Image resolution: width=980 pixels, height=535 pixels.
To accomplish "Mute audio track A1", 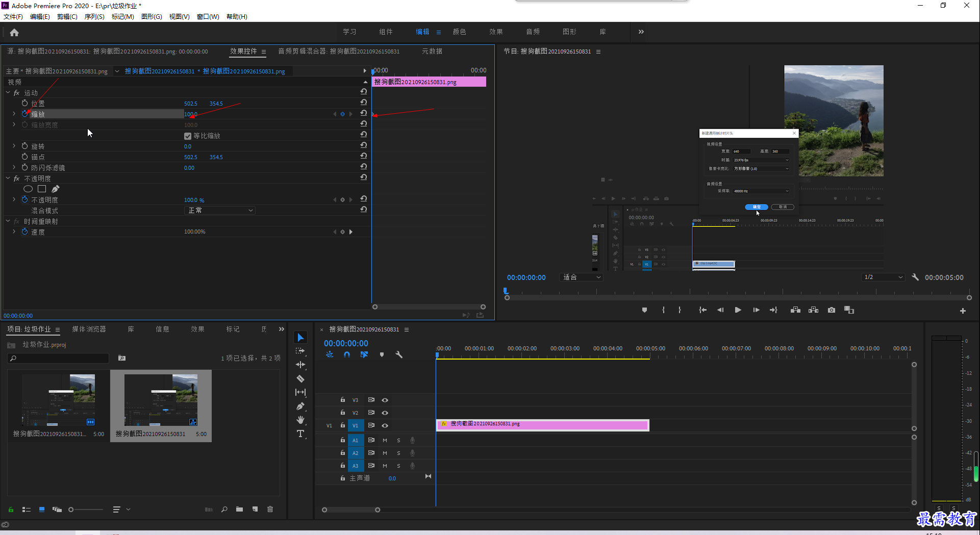I will (x=385, y=440).
